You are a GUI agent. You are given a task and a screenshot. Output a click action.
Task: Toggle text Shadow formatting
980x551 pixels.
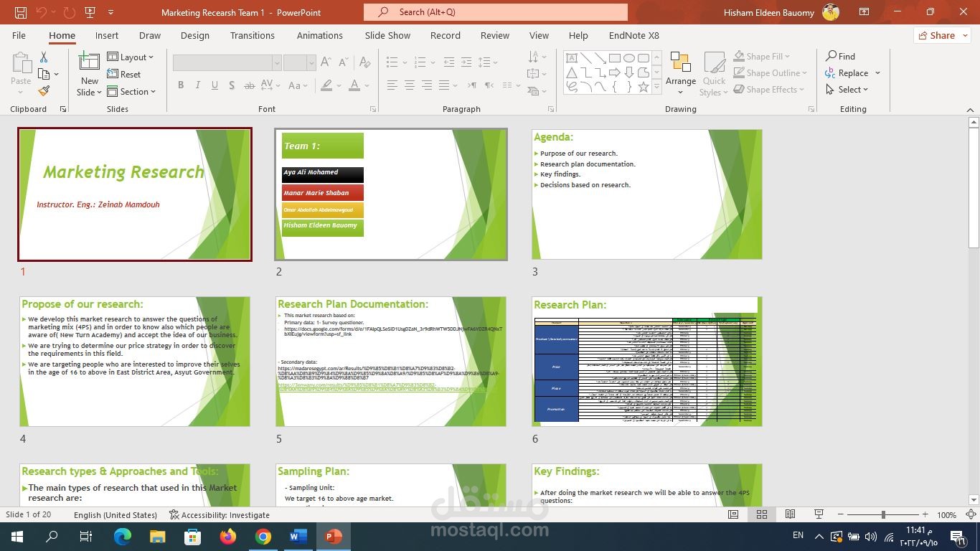coord(231,85)
